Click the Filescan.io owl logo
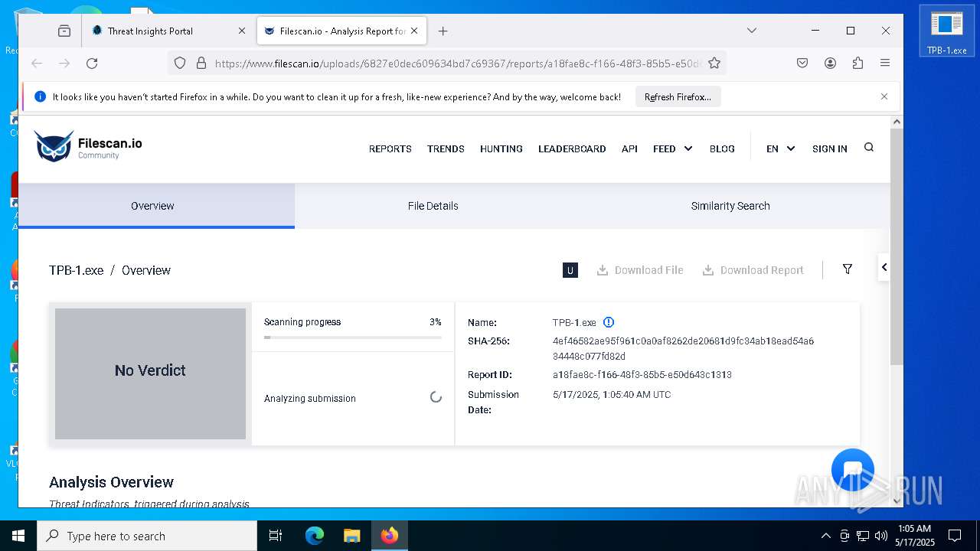This screenshot has width=980, height=551. [x=88, y=146]
